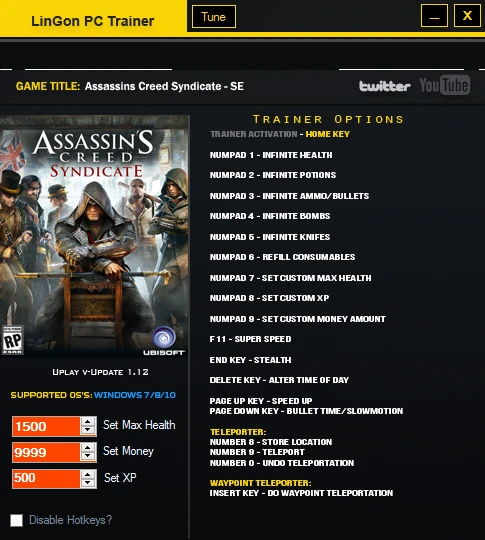This screenshot has width=485, height=540.
Task: Click the Uplay v-Update 1.12 version text
Action: pyautogui.click(x=100, y=372)
